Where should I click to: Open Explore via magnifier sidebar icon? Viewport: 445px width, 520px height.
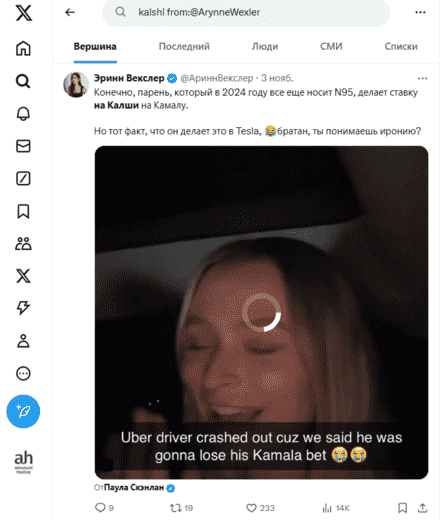tap(23, 81)
